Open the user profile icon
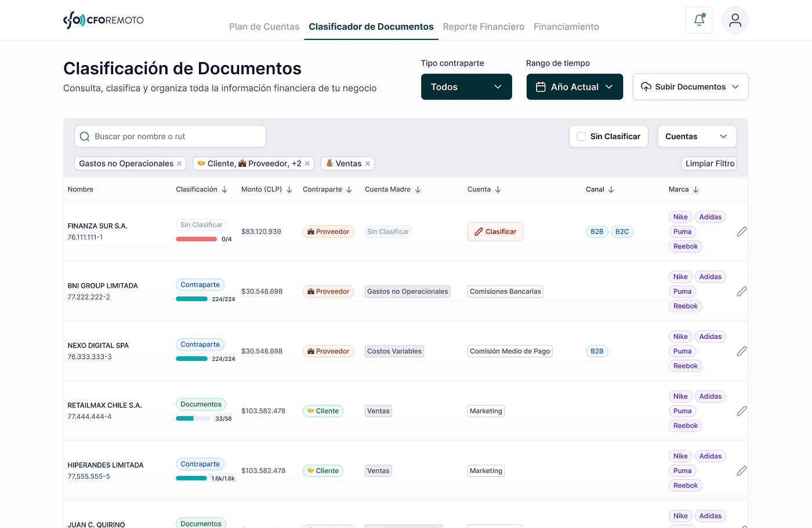 point(735,19)
